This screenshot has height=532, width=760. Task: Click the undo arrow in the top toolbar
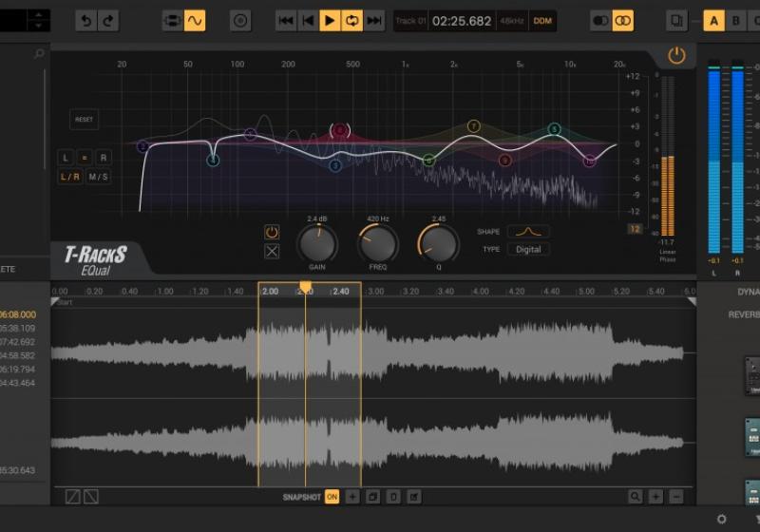86,20
